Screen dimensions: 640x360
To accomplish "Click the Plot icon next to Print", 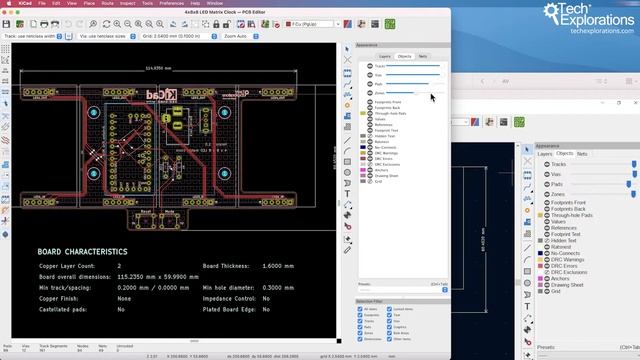I will [55, 24].
